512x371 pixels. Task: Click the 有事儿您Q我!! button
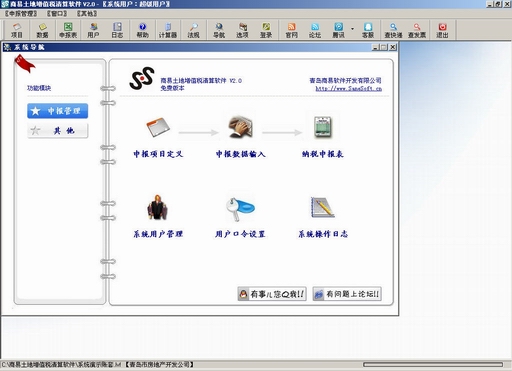(x=272, y=294)
